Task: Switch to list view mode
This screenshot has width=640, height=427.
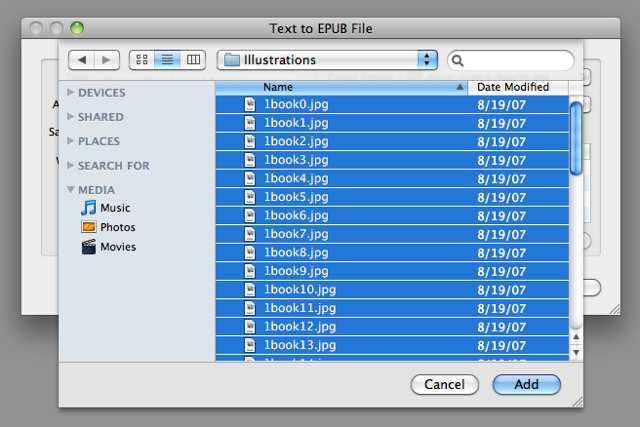Action: (167, 60)
